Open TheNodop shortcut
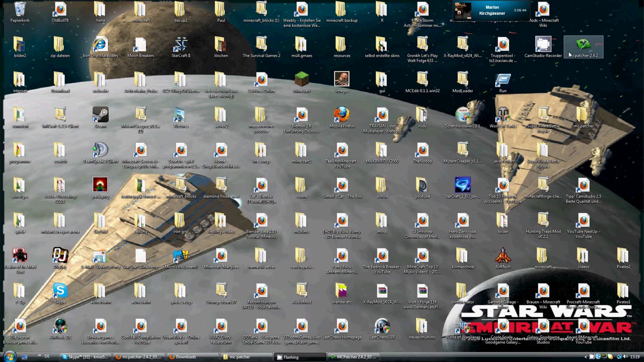This screenshot has height=362, width=644. (x=422, y=153)
